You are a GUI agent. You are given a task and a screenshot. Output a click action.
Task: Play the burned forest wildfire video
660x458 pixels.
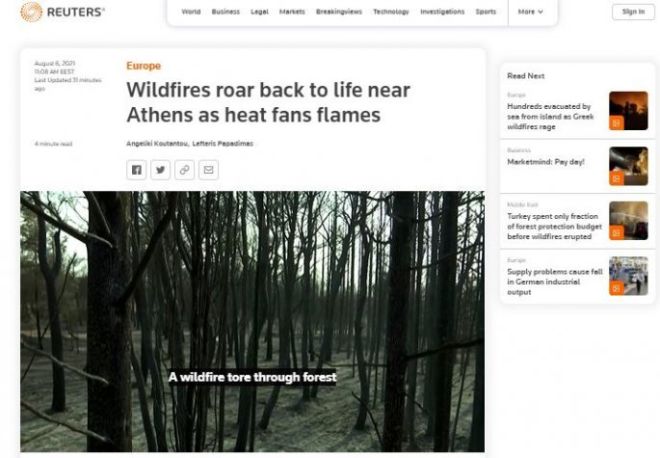[252, 322]
